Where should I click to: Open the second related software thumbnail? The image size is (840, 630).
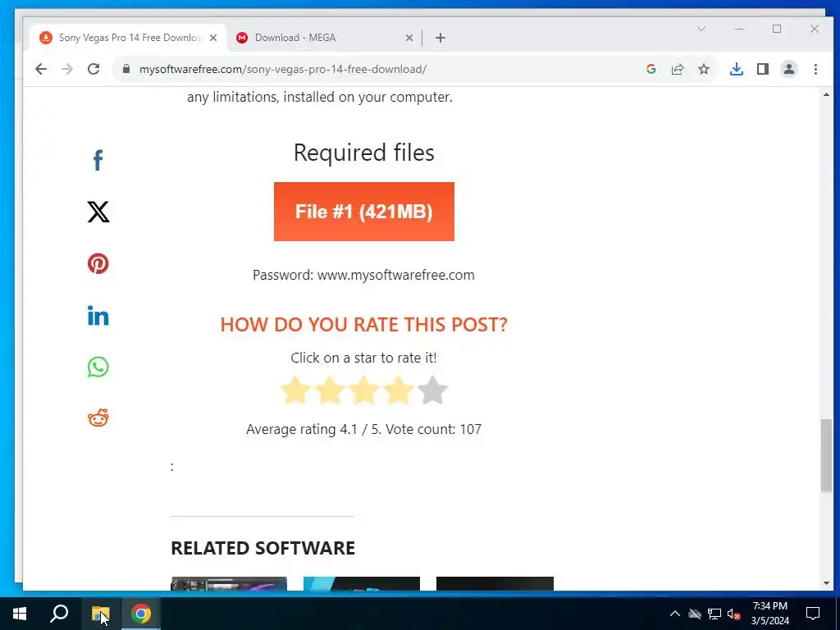[362, 583]
